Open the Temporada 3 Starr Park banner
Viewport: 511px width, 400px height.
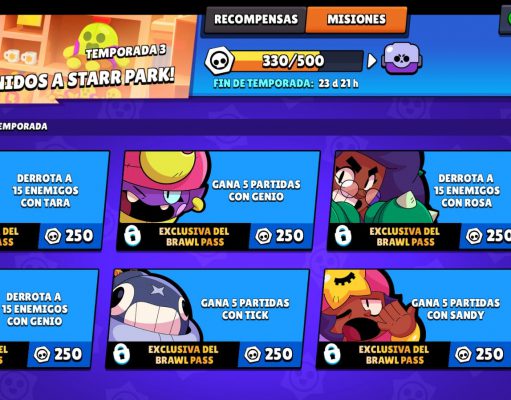[x=95, y=57]
